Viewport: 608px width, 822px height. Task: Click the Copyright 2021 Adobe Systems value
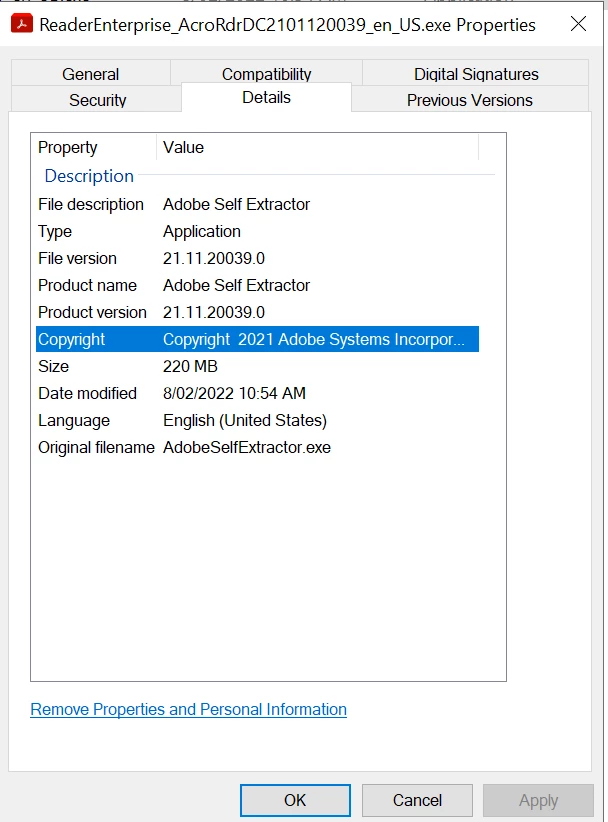[314, 339]
